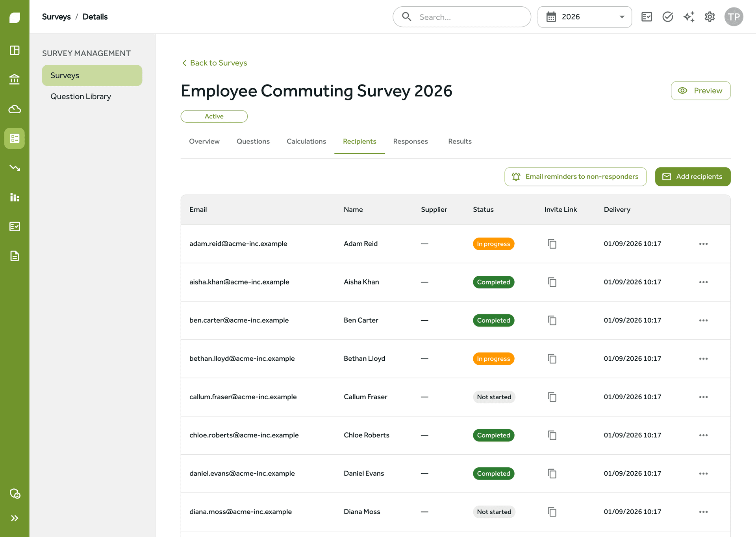Open the AI sparkle assistant icon

689,17
